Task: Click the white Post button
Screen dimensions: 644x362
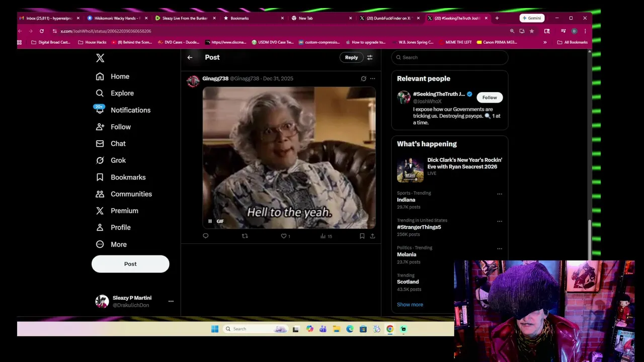Action: pyautogui.click(x=130, y=264)
